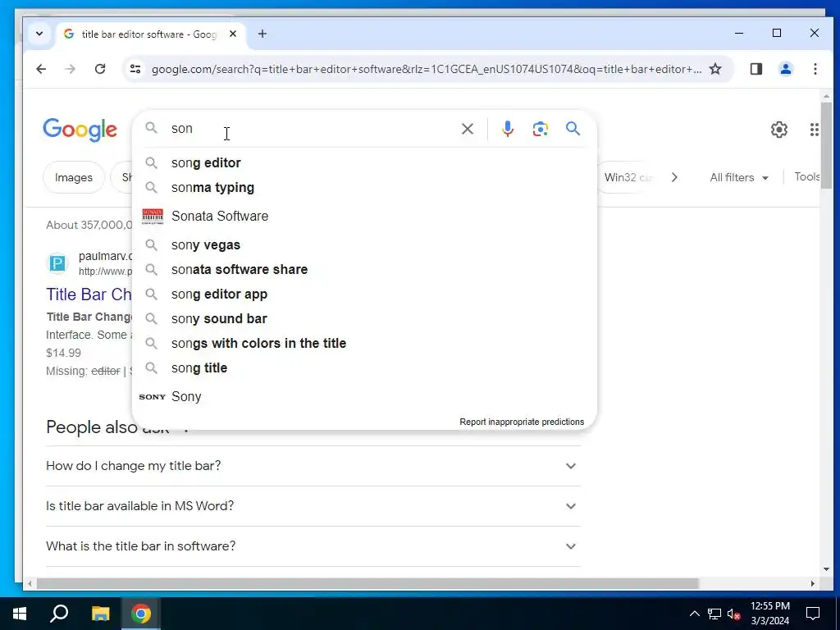Select suggestion 'song editor app'
Screen dimensions: 840x630
364,294
